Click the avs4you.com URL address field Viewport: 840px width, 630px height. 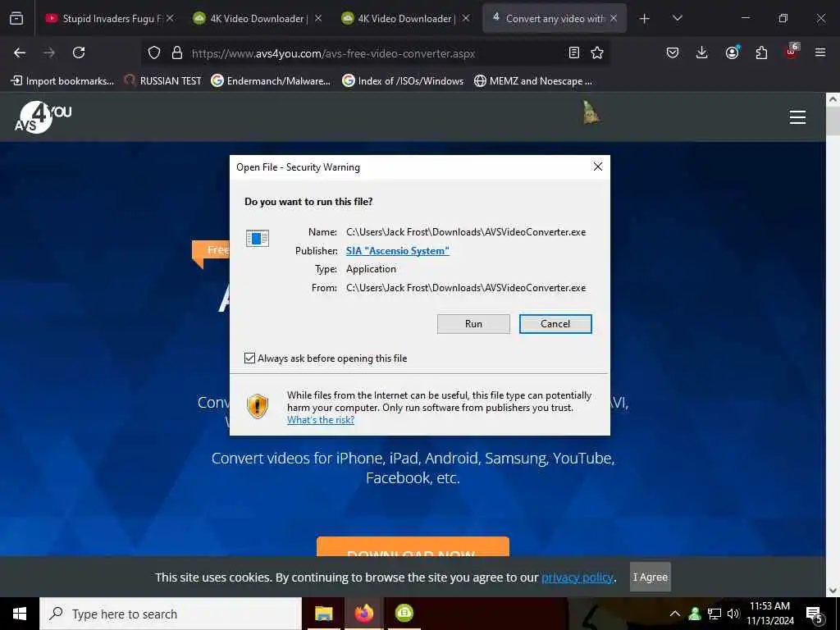click(x=333, y=53)
